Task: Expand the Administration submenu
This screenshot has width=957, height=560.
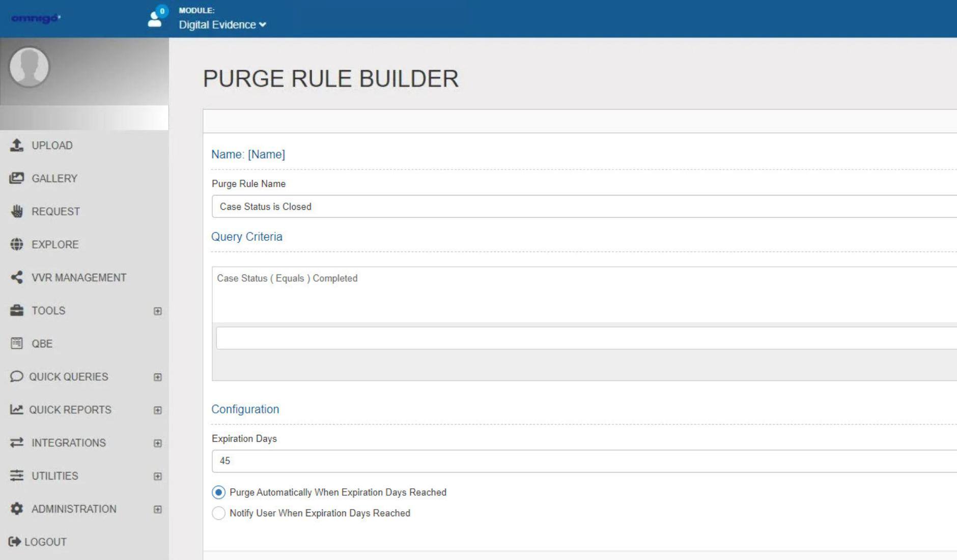Action: (158, 510)
